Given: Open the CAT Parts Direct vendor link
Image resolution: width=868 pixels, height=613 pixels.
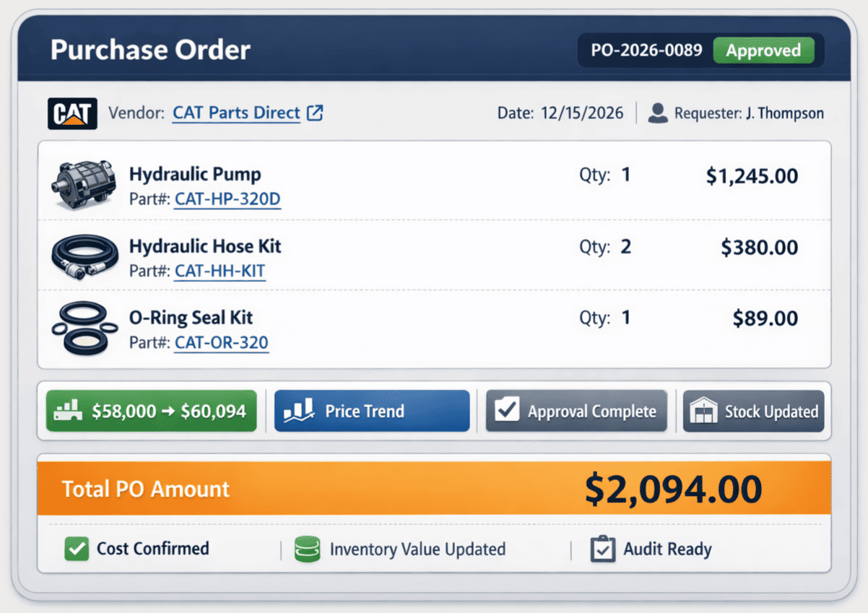Looking at the screenshot, I should click(x=235, y=113).
